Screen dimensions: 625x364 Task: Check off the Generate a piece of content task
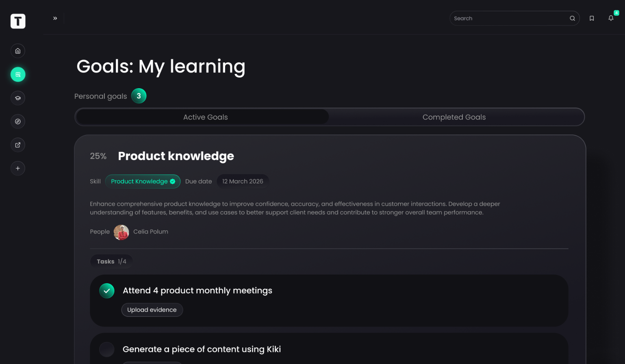(107, 349)
